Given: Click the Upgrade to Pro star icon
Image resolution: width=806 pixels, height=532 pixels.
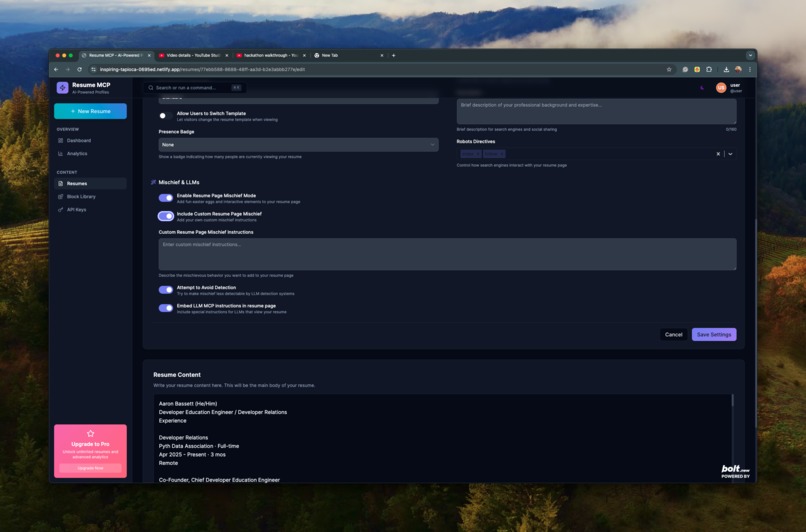Looking at the screenshot, I should pos(90,434).
